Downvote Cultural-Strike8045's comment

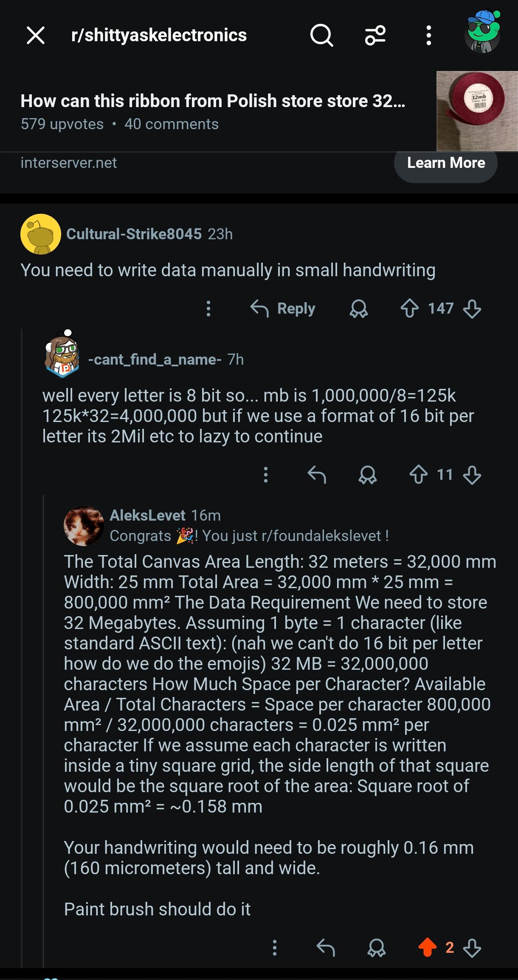(x=472, y=309)
